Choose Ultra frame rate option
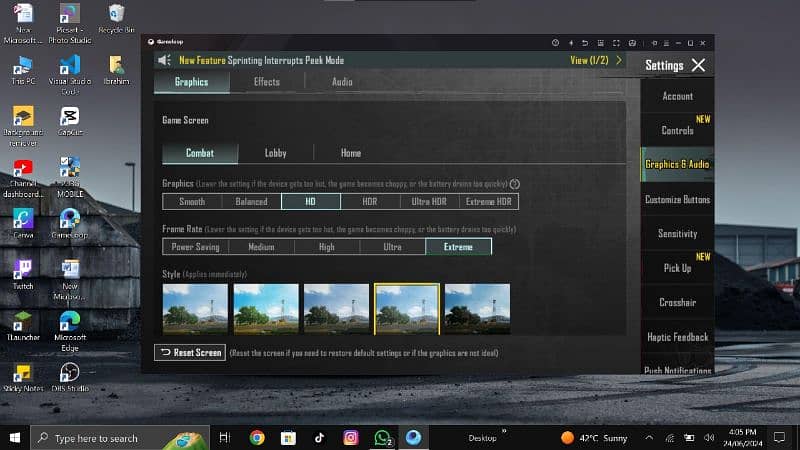Image resolution: width=800 pixels, height=450 pixels. pos(392,246)
